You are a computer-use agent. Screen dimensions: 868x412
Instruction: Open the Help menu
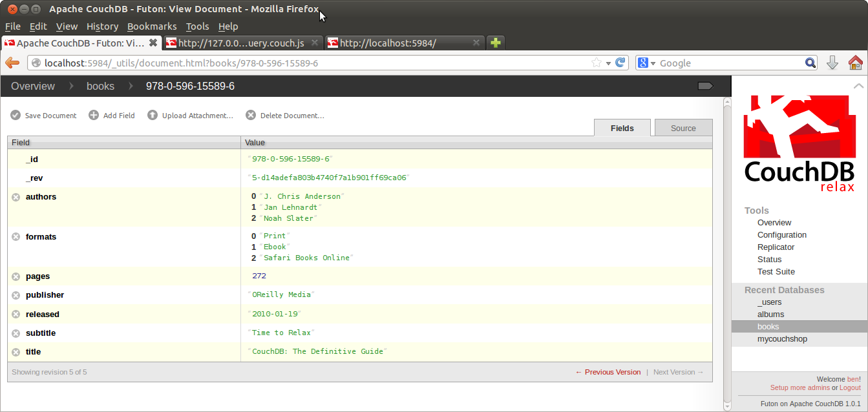(228, 26)
